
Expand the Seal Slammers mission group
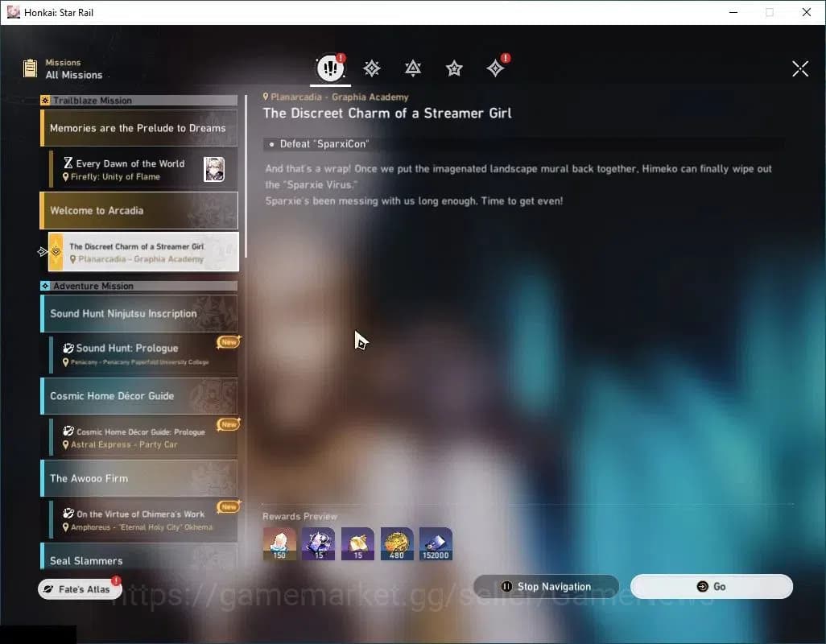[x=138, y=556]
